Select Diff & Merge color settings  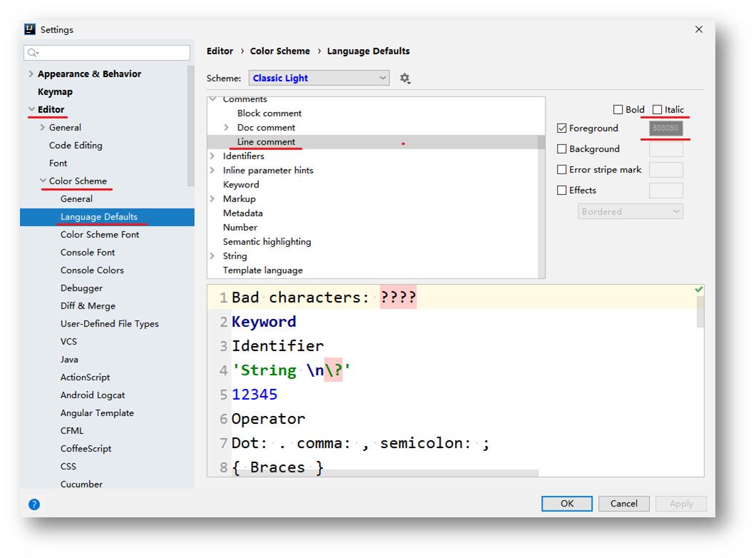88,306
